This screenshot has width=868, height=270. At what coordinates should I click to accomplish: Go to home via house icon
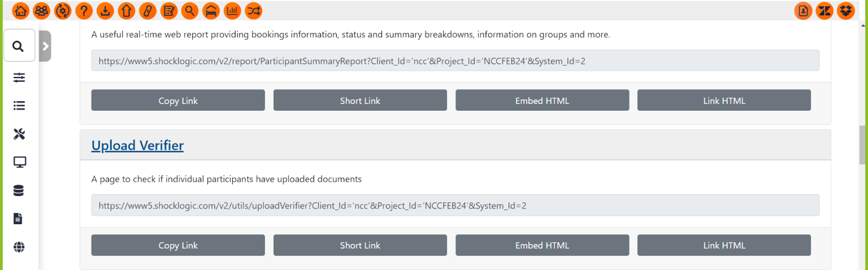[x=20, y=11]
